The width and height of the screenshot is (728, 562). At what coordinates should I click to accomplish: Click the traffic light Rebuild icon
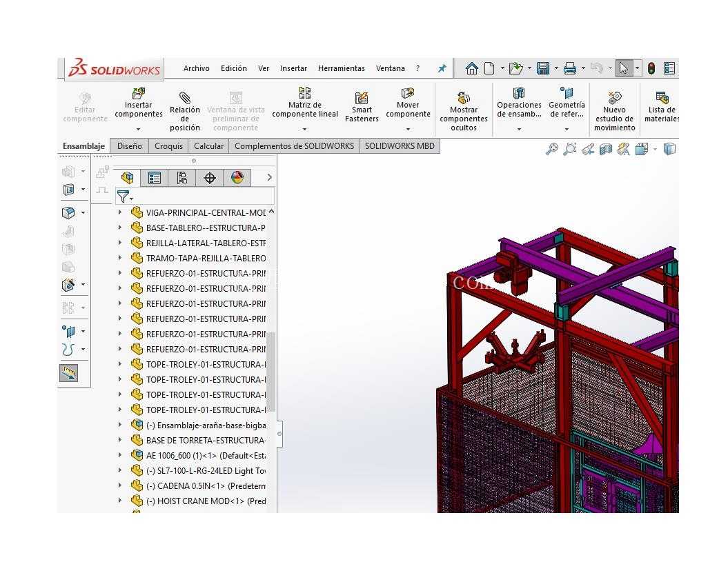651,69
